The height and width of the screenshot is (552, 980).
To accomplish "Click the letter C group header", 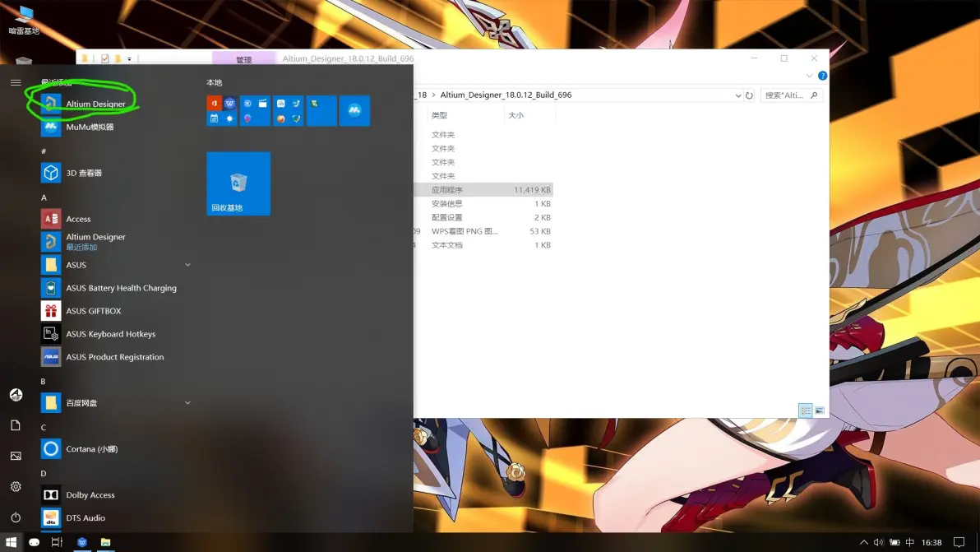I will [x=43, y=428].
